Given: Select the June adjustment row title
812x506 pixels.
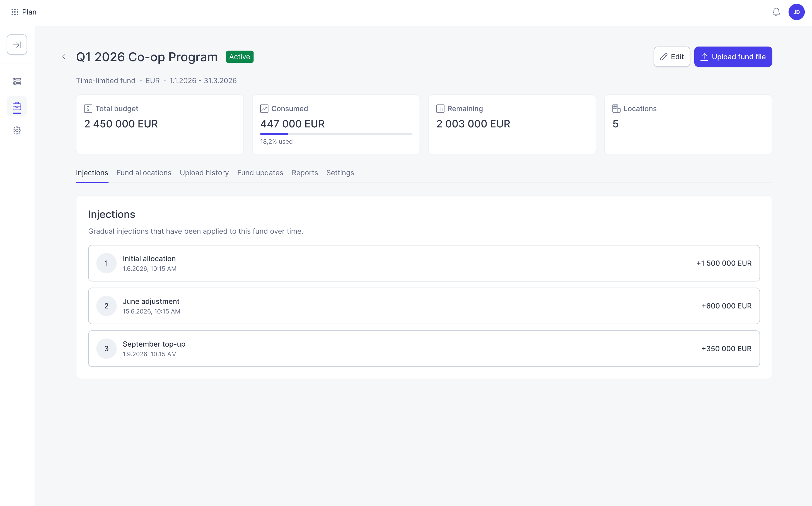Looking at the screenshot, I should 151,301.
